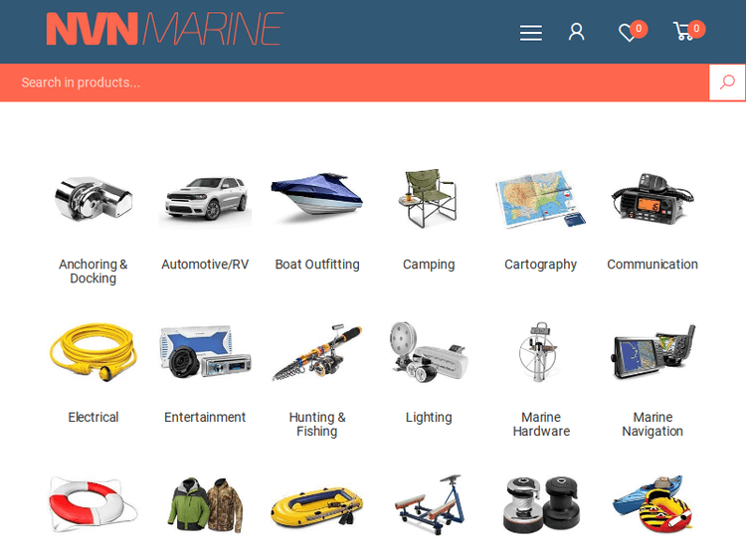Select the Marine Hardware link
The width and height of the screenshot is (746, 560).
[x=541, y=424]
